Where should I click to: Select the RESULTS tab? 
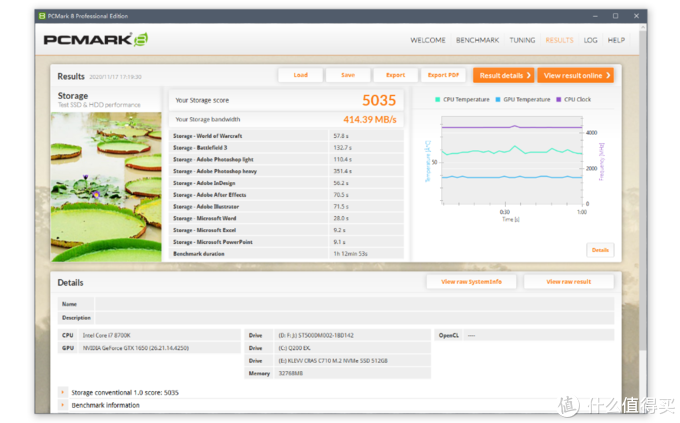tap(559, 40)
